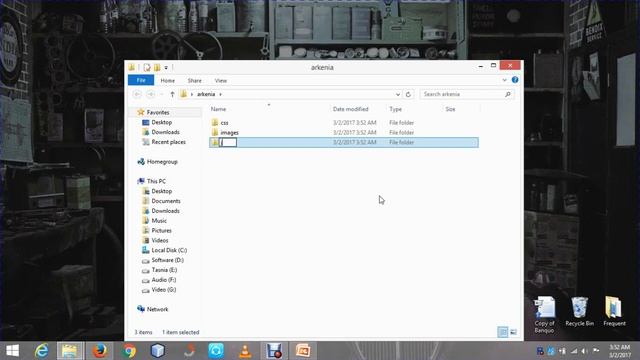Open the PowerPoint icon on taskbar

303,351
